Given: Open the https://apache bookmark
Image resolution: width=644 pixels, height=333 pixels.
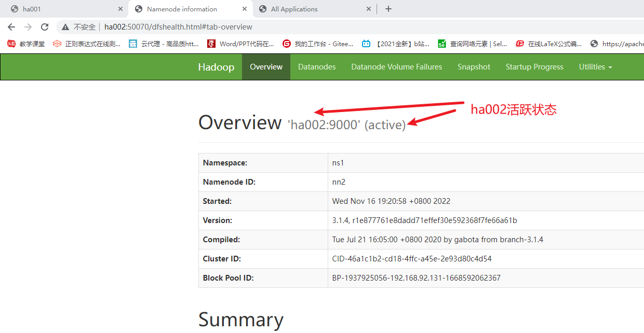Looking at the screenshot, I should (x=617, y=44).
